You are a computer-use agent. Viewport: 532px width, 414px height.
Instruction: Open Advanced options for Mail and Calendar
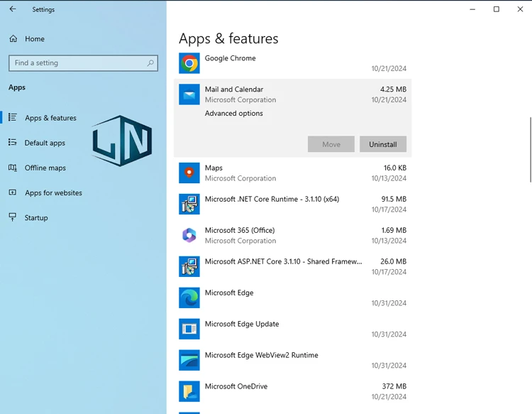234,114
